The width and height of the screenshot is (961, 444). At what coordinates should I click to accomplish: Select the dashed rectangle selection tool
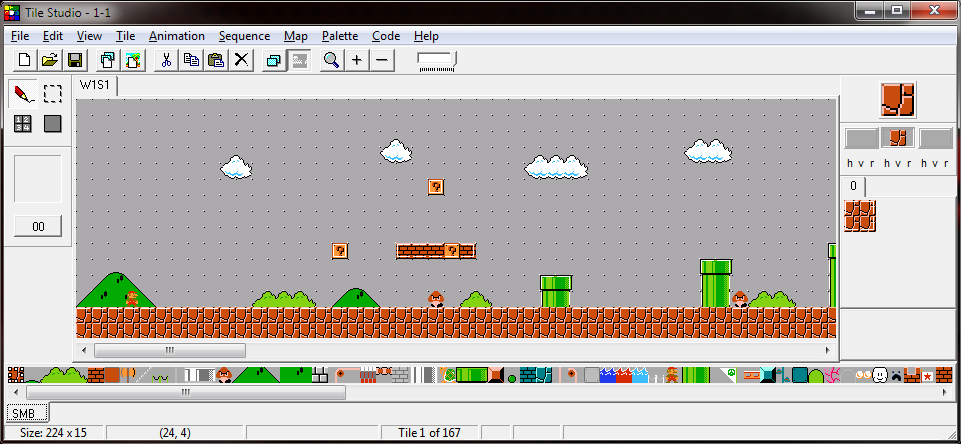(x=53, y=94)
